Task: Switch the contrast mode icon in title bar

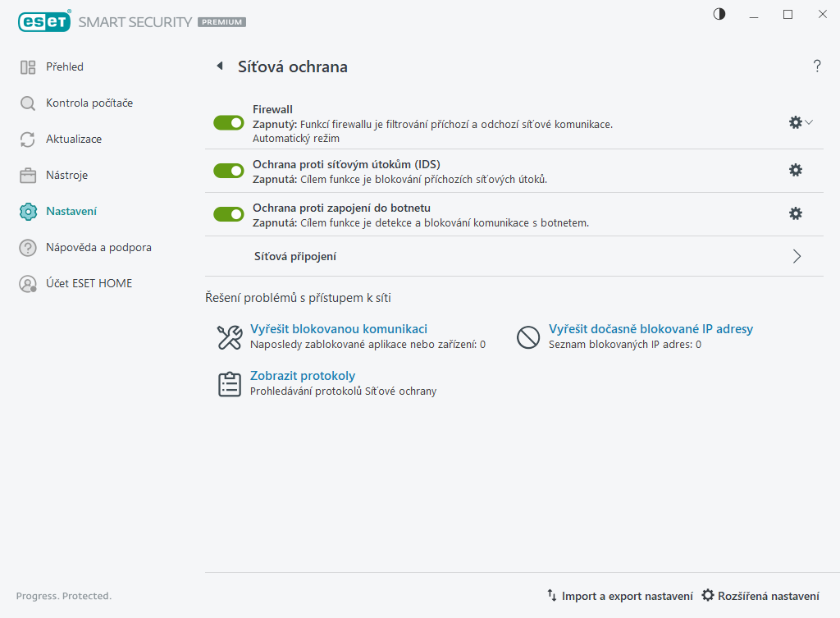Action: [719, 14]
